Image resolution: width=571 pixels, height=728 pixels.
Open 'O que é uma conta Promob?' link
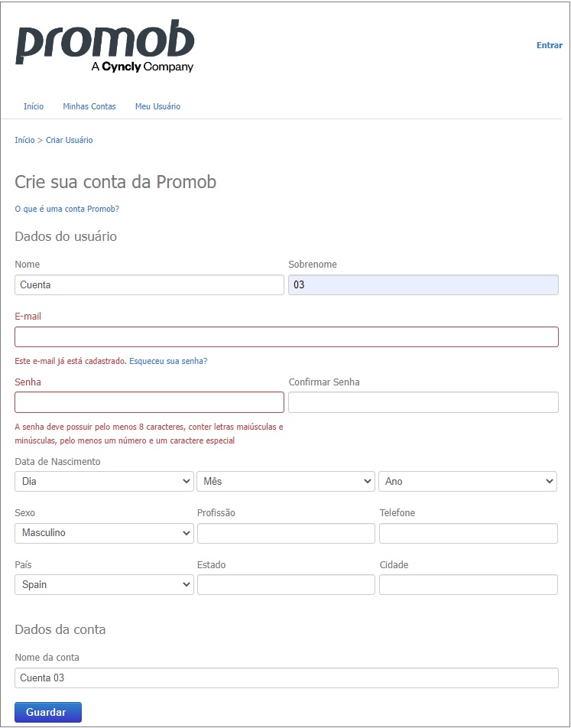[x=67, y=209]
